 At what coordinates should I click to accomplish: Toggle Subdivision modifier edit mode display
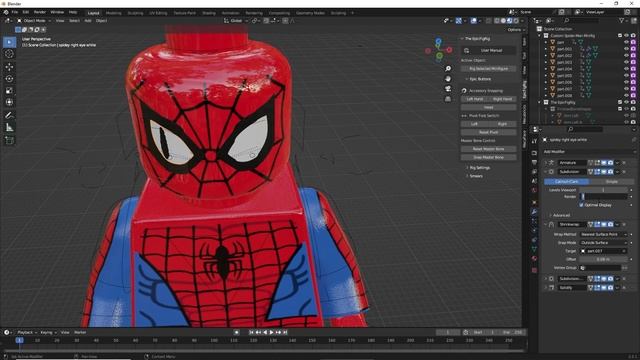point(597,172)
